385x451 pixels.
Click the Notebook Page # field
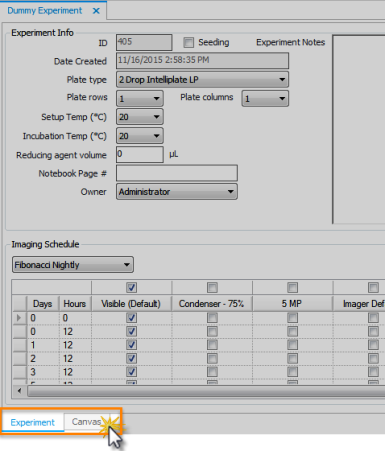tap(177, 173)
